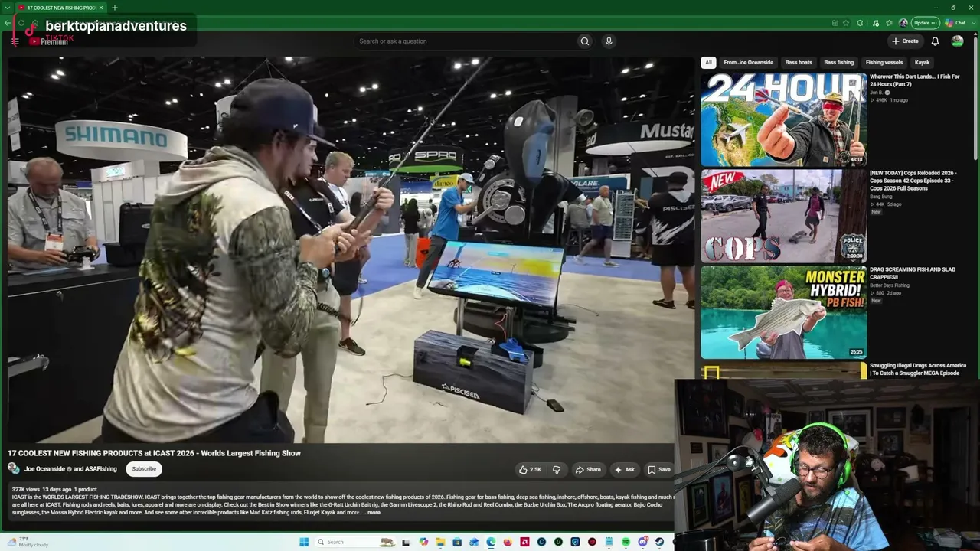Switch to Edge browser on taskbar

pos(491,542)
